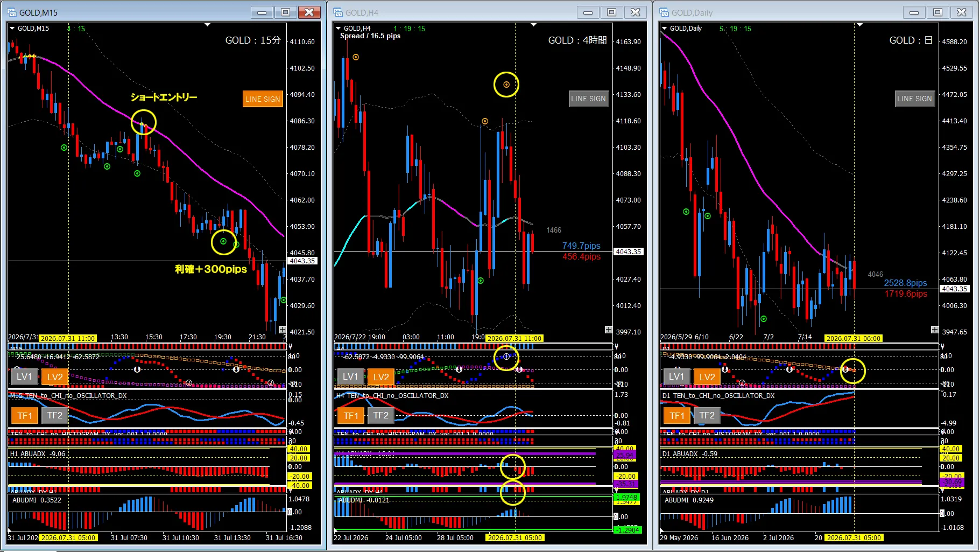Click the blue 749.7pips value on H4 chart
The width and height of the screenshot is (980, 552).
pyautogui.click(x=581, y=246)
